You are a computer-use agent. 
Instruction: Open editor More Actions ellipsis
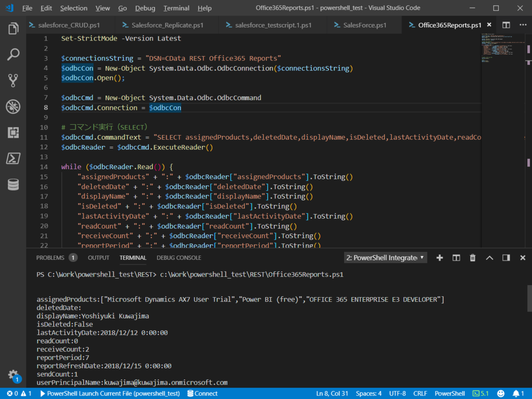click(x=523, y=25)
